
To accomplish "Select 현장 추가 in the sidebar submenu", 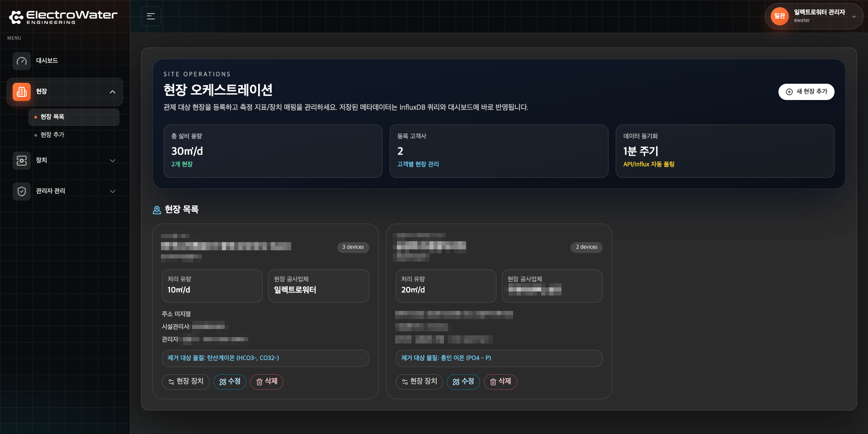I will tap(52, 135).
